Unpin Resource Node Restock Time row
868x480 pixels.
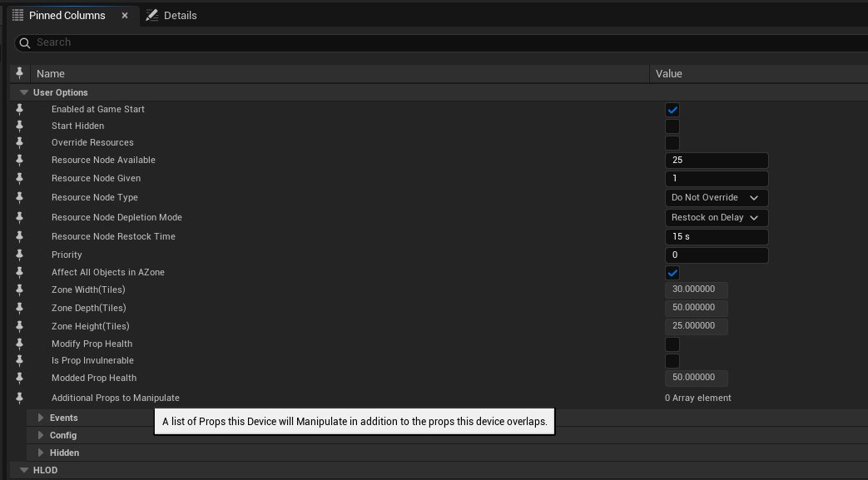(19, 236)
